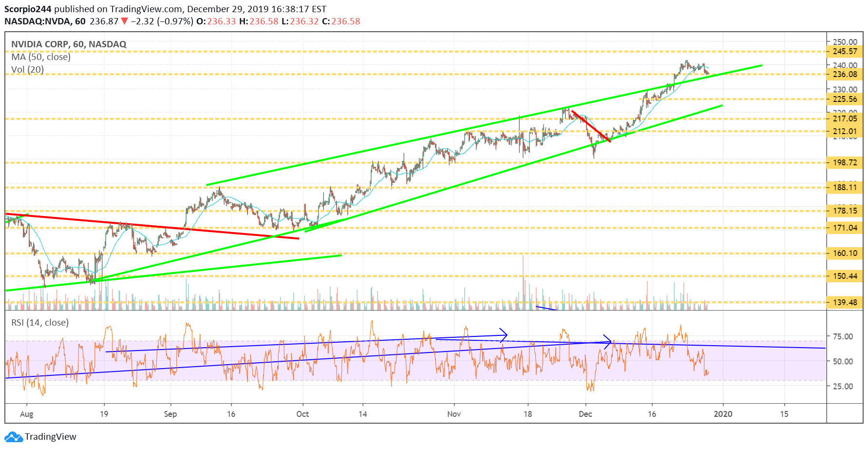Click the 245.57 price level label

(845, 51)
